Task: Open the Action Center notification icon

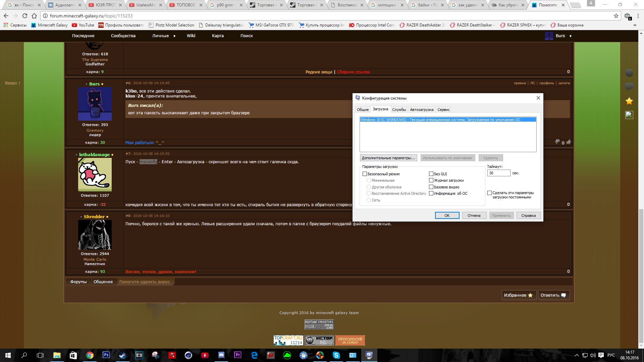Action: click(601, 355)
